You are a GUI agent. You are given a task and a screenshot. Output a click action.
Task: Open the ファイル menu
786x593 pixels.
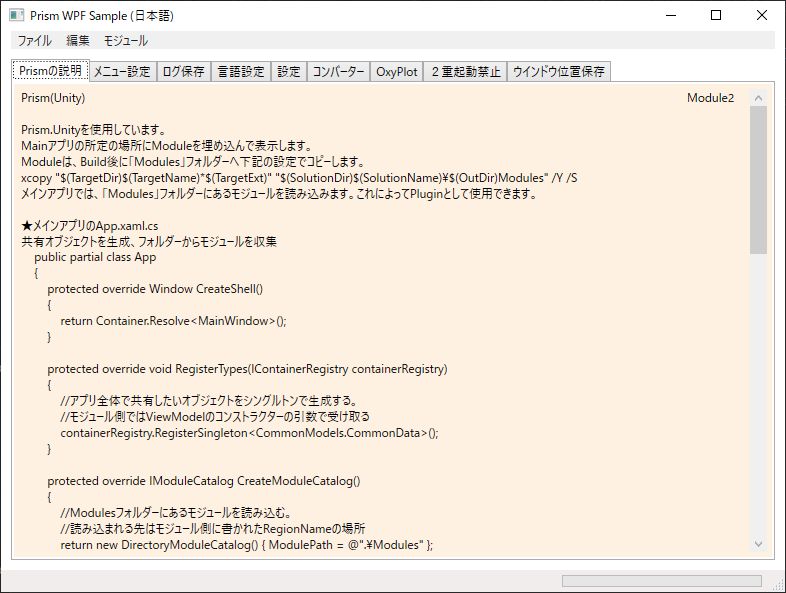pyautogui.click(x=34, y=41)
